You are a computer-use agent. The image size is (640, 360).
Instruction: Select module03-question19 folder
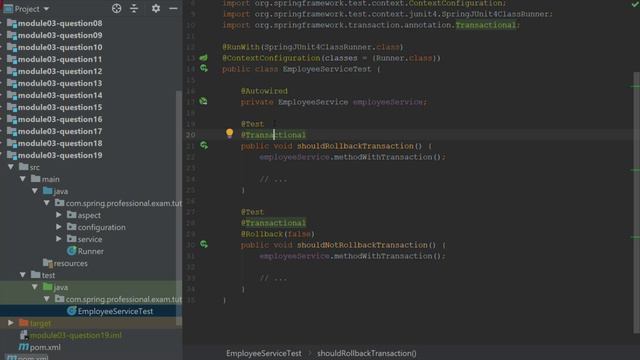point(60,155)
